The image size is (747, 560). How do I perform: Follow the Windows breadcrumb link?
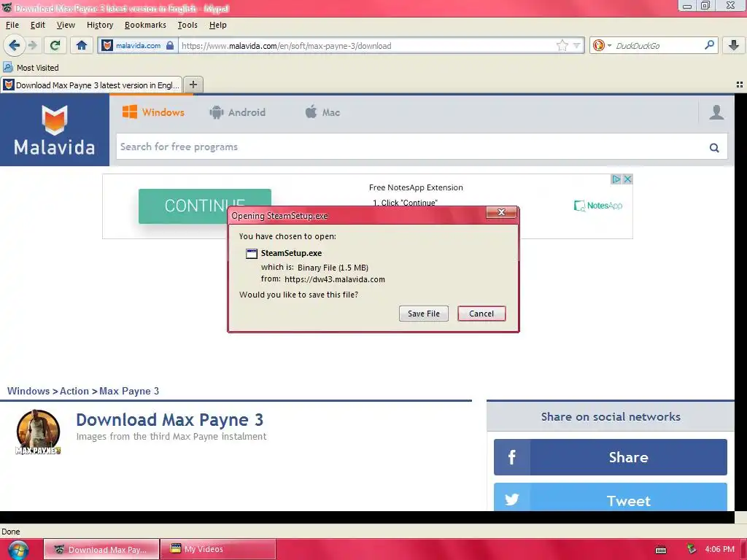point(28,391)
